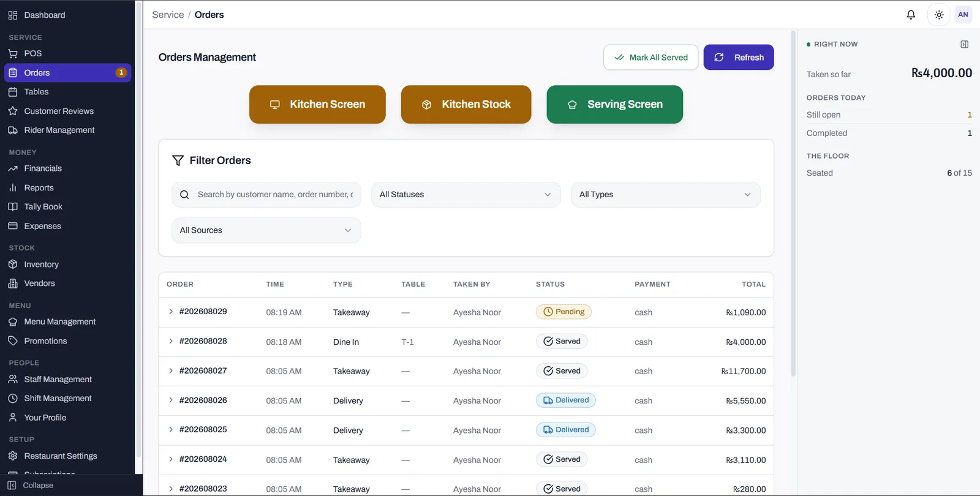Go to Orders in sidebar
This screenshot has height=496, width=980.
(x=67, y=72)
